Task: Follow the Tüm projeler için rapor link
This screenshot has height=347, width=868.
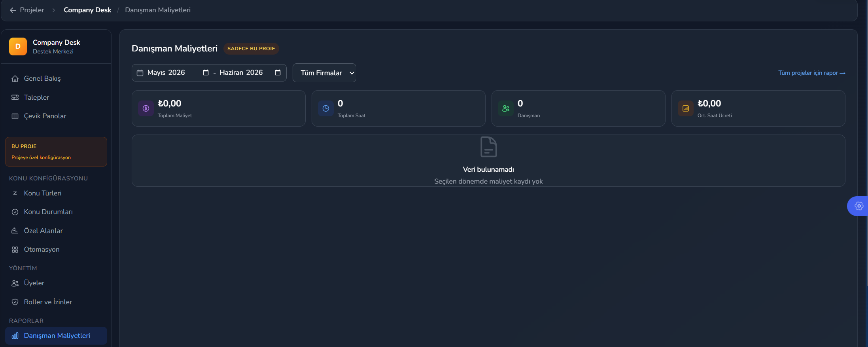Action: (x=811, y=73)
